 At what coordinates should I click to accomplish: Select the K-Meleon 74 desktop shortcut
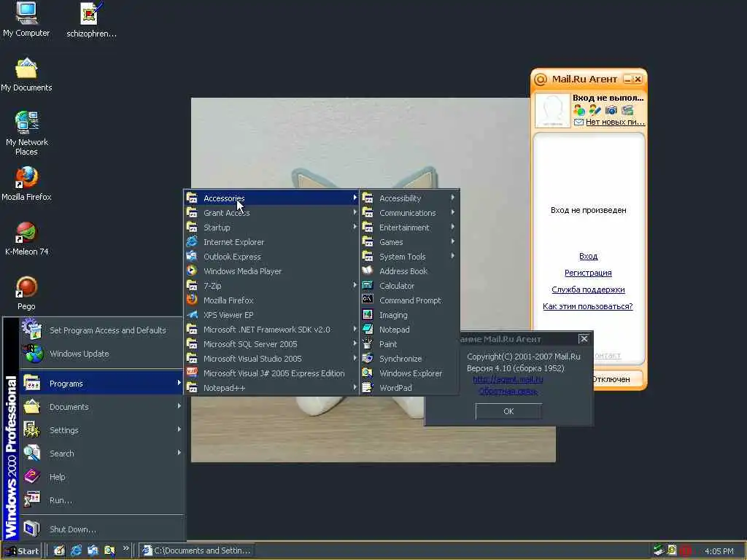pyautogui.click(x=26, y=238)
